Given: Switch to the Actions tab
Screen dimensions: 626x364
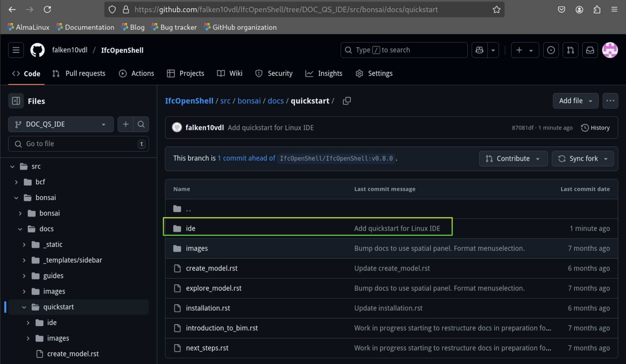Looking at the screenshot, I should [136, 73].
